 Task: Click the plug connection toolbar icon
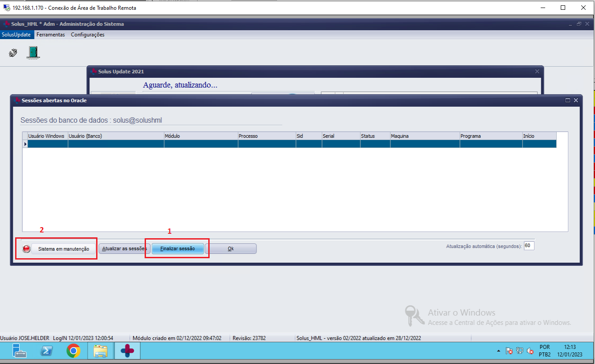(x=13, y=52)
